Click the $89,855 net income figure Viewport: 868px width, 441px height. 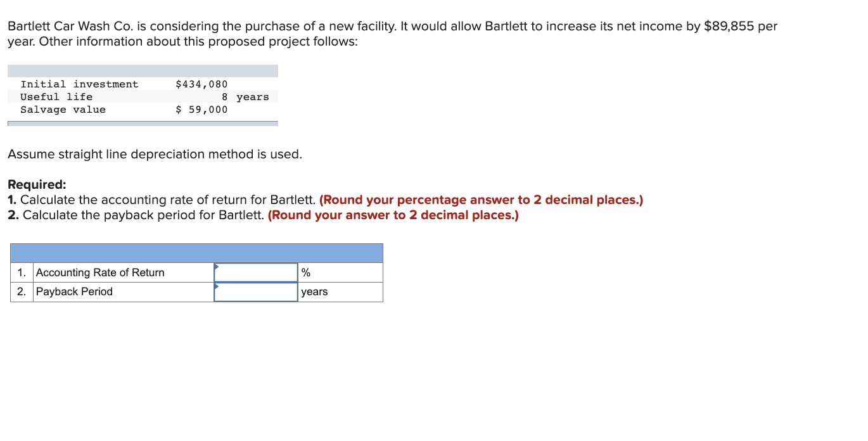click(x=723, y=26)
